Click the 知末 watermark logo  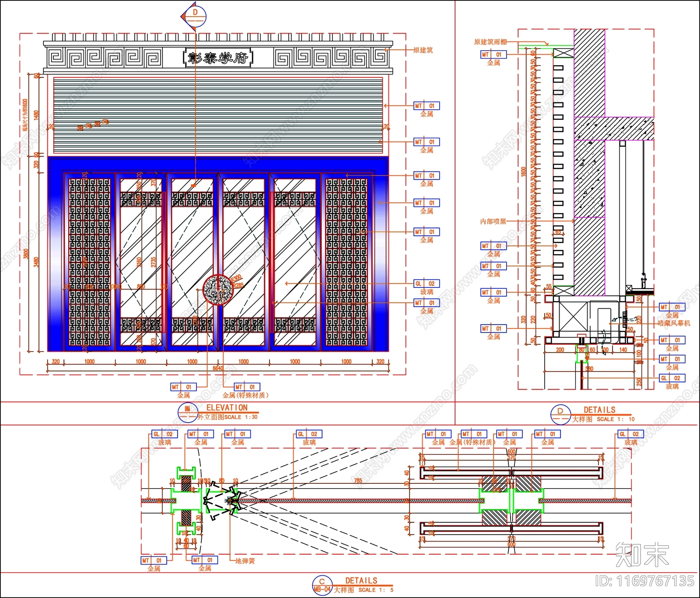coord(642,555)
